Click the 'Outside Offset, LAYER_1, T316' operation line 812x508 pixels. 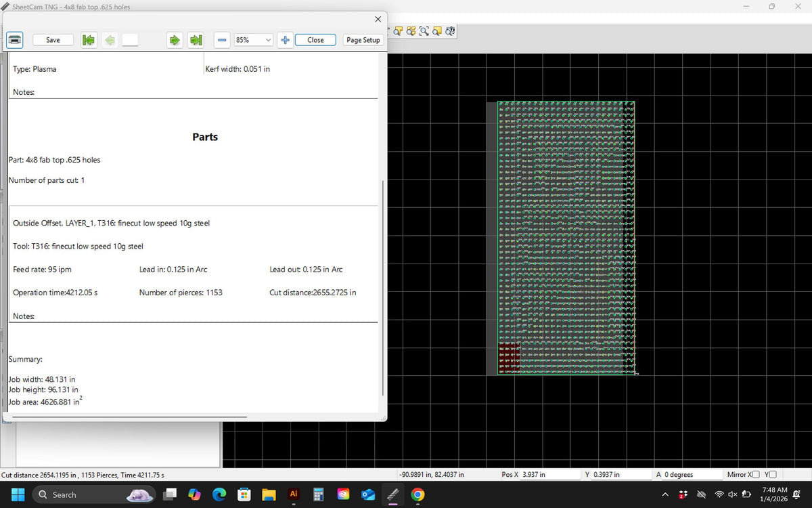click(x=112, y=223)
